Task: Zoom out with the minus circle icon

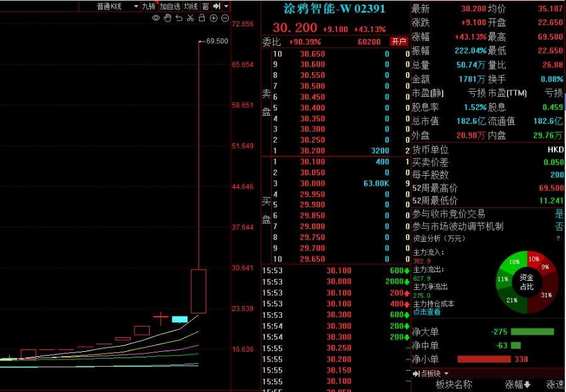Action: (225, 18)
